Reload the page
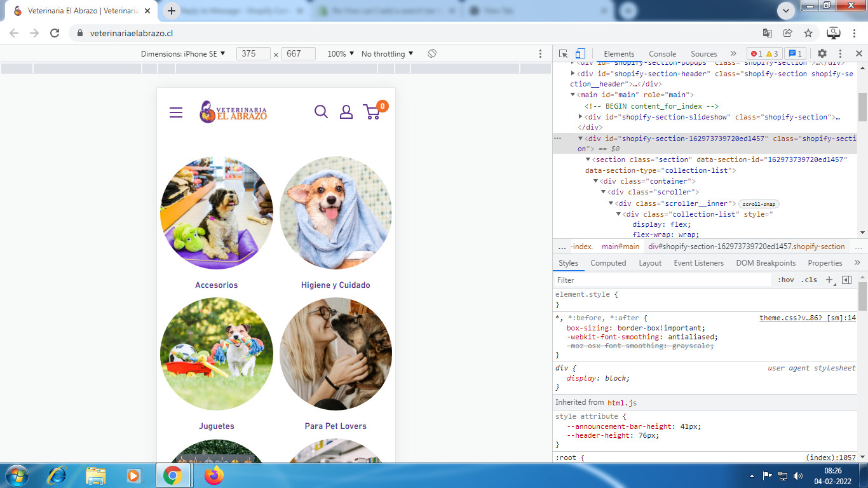Image resolution: width=868 pixels, height=488 pixels. pos(55,33)
